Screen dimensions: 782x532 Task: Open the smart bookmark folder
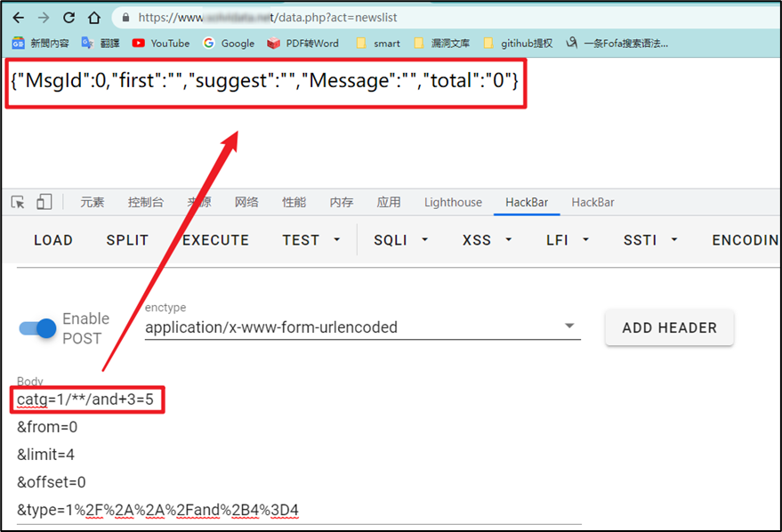pos(378,44)
